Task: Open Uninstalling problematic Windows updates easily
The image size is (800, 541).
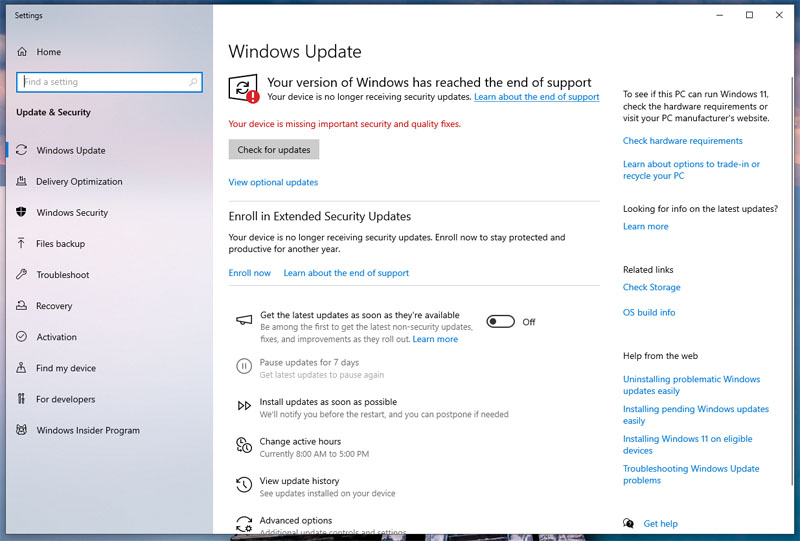Action: pyautogui.click(x=691, y=385)
